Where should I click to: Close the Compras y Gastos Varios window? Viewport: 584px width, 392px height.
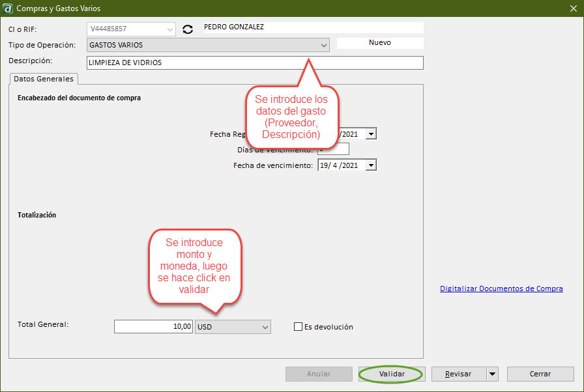pyautogui.click(x=572, y=8)
